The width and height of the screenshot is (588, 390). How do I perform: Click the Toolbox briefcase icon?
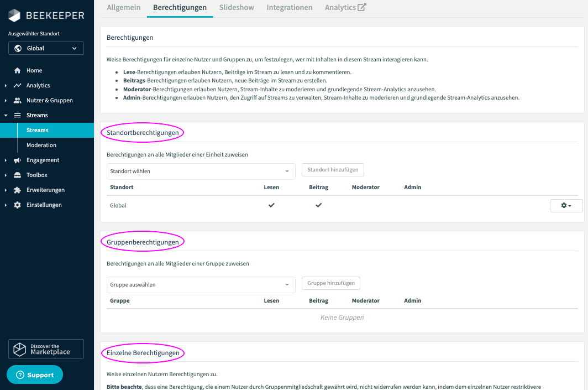point(18,175)
